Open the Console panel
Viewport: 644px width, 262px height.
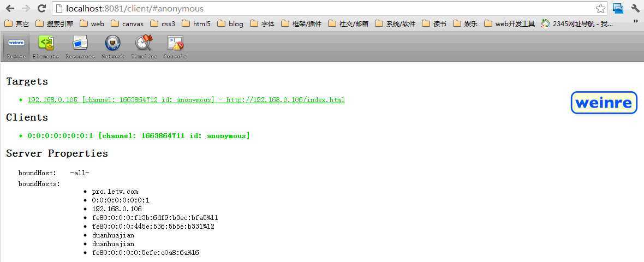(x=175, y=46)
